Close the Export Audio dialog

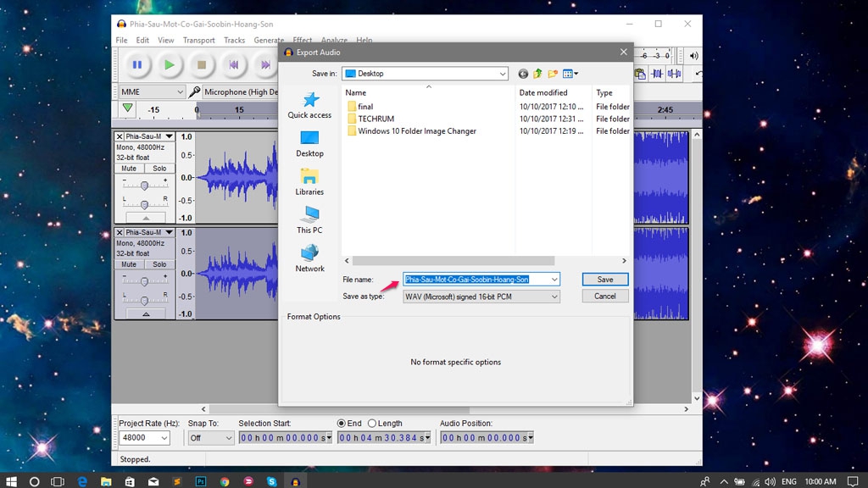click(x=623, y=52)
